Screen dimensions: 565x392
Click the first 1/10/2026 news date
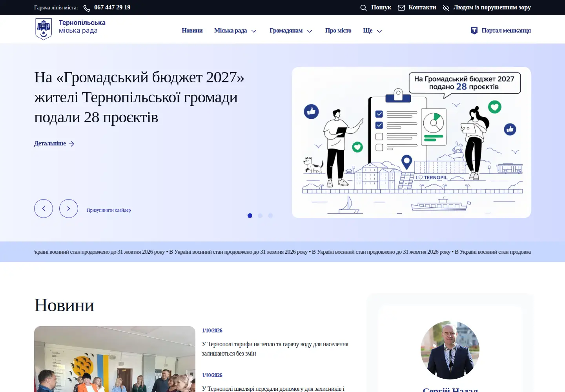212,330
